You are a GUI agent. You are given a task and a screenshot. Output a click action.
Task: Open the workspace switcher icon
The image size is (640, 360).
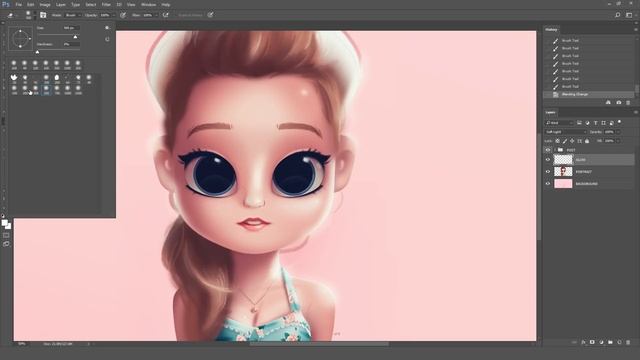[629, 15]
